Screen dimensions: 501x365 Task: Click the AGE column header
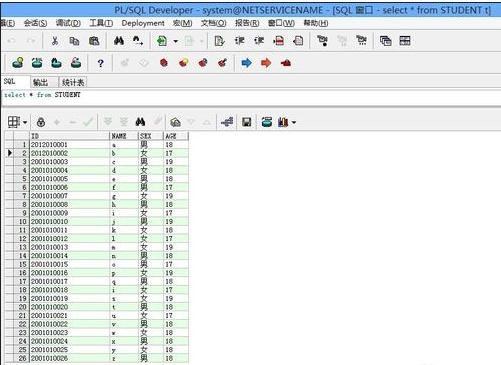(x=176, y=136)
